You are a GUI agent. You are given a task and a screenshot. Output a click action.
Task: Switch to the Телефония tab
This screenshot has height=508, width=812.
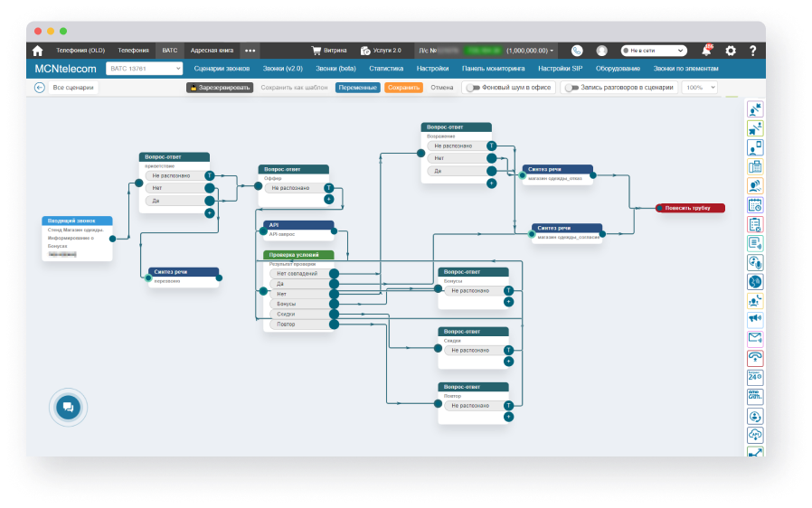coord(133,51)
